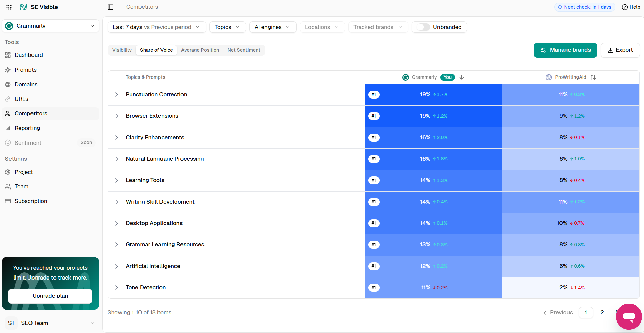644x333 pixels.
Task: Open the URLs link item
Action: coord(50,99)
